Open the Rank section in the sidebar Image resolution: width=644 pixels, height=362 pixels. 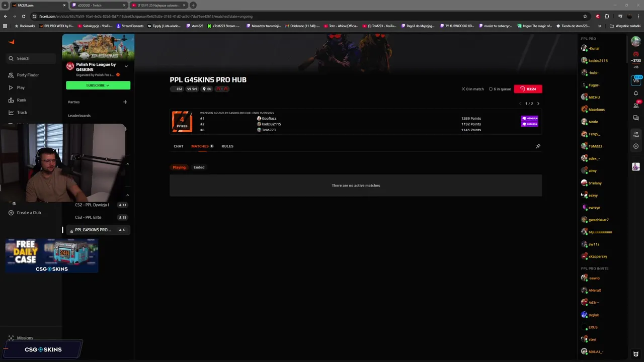coord(17,100)
